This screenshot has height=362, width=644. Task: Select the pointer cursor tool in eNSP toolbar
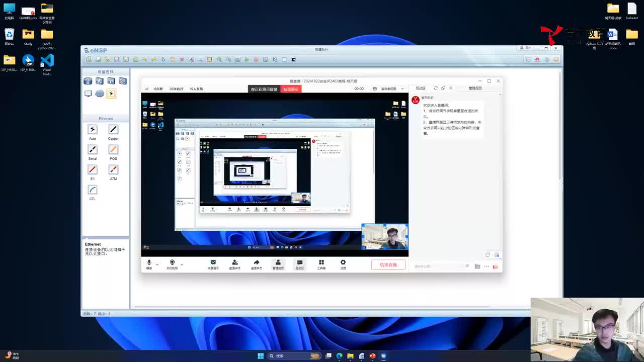pos(164,59)
